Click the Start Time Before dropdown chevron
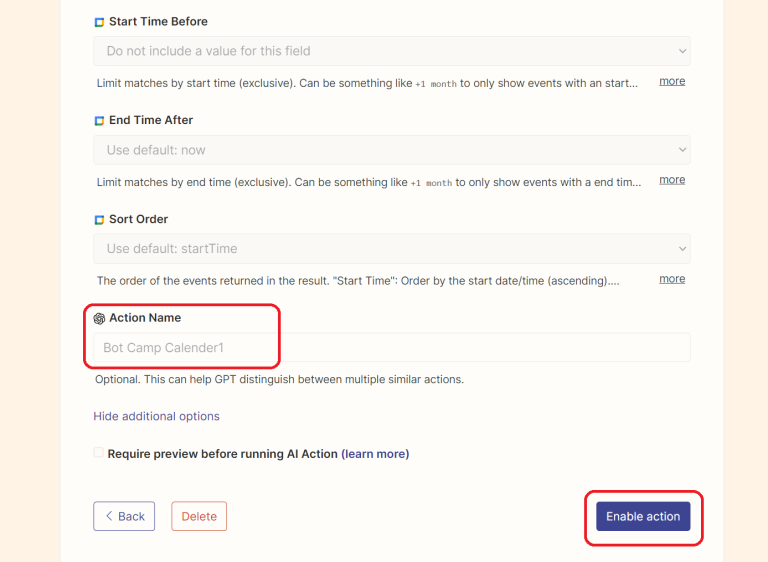This screenshot has width=768, height=562. [x=682, y=51]
